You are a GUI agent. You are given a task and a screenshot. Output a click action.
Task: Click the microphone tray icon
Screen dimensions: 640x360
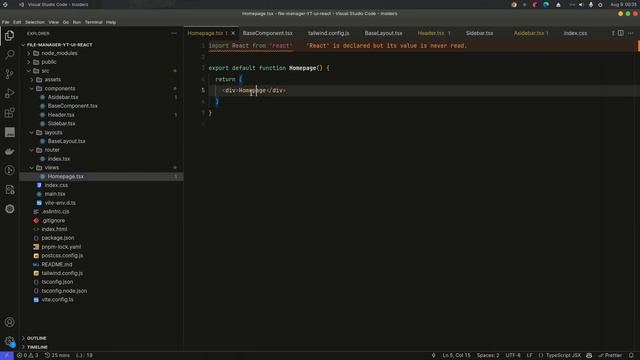point(591,5)
